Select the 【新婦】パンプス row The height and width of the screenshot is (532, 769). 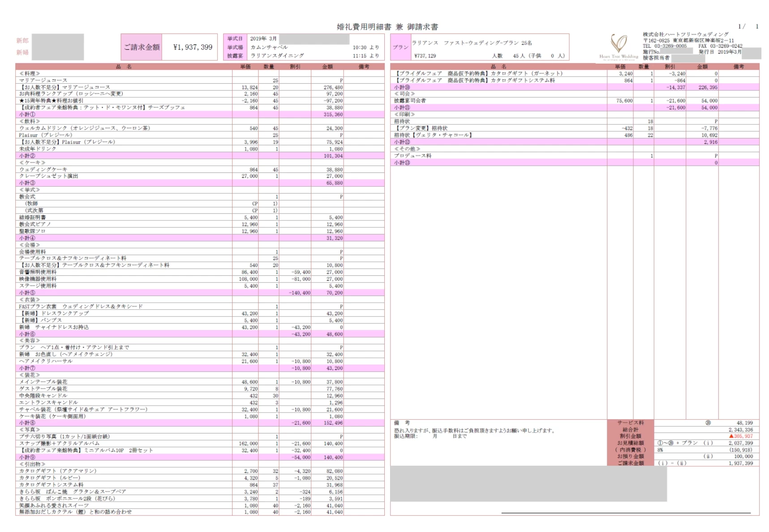tap(200, 320)
